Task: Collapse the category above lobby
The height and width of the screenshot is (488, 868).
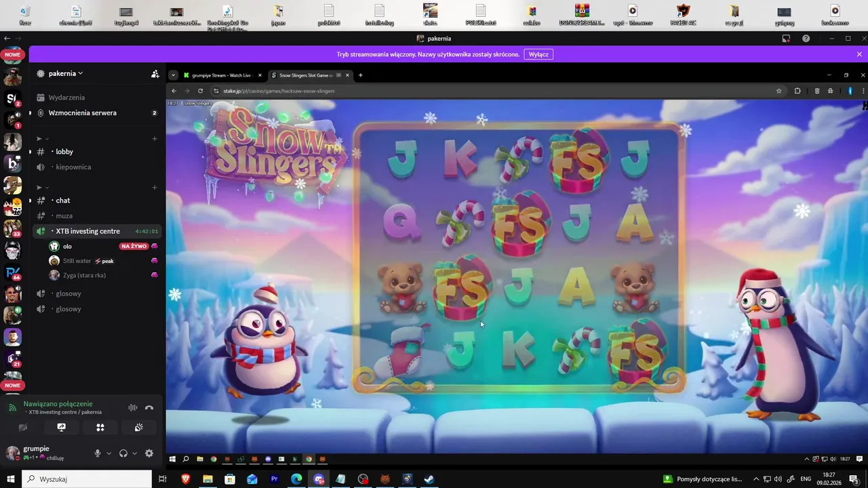Action: [43, 139]
